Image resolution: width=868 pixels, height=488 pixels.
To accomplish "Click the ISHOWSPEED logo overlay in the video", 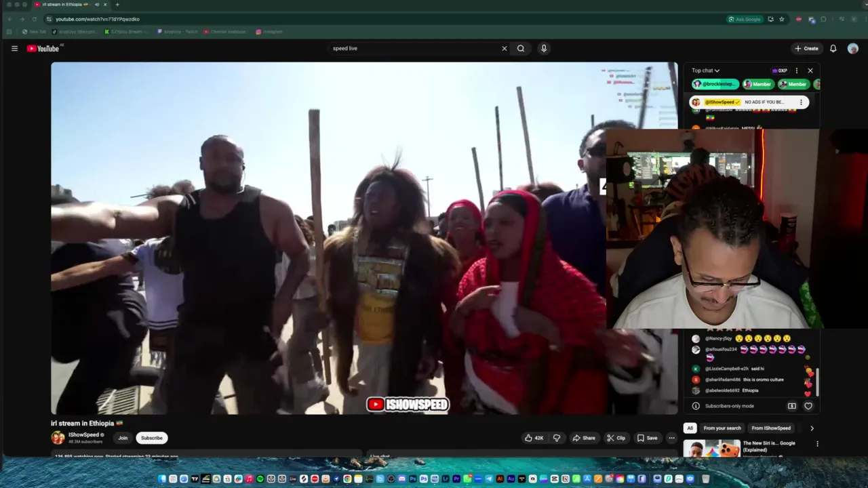I will (408, 405).
